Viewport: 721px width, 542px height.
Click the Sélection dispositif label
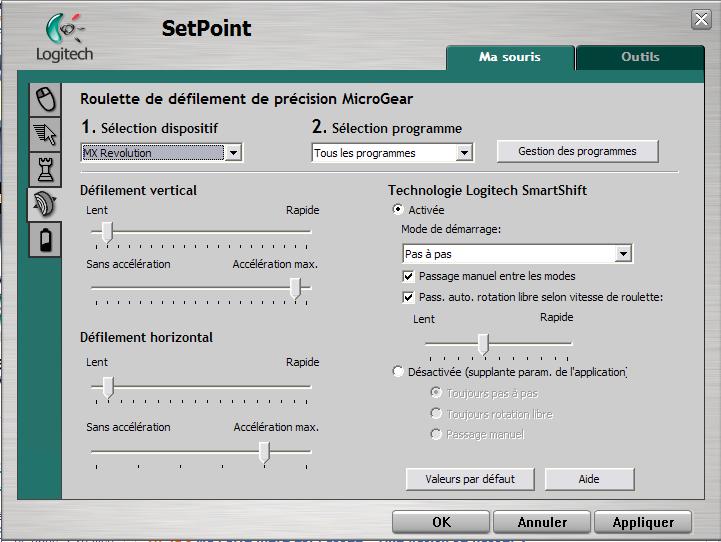click(160, 128)
